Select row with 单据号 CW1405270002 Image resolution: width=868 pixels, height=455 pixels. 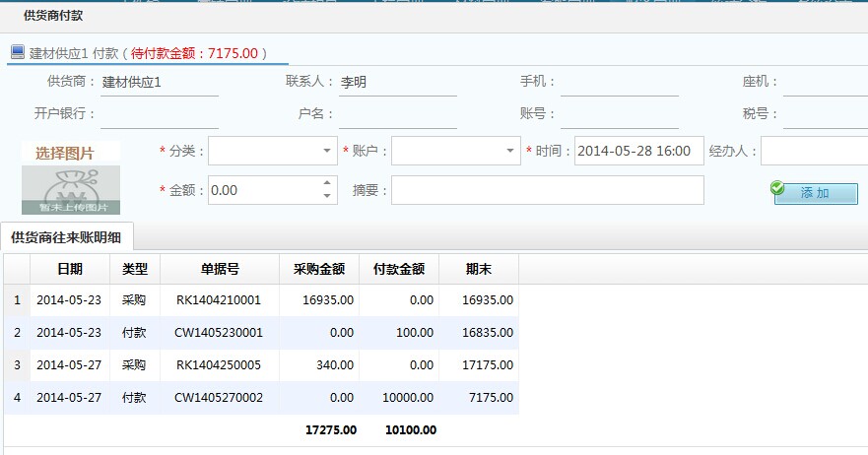coord(219,398)
